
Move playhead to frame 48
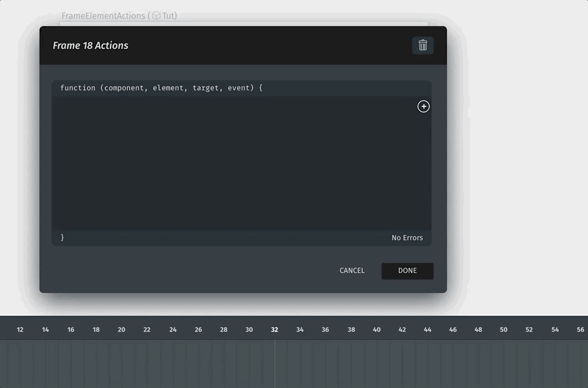[478, 329]
